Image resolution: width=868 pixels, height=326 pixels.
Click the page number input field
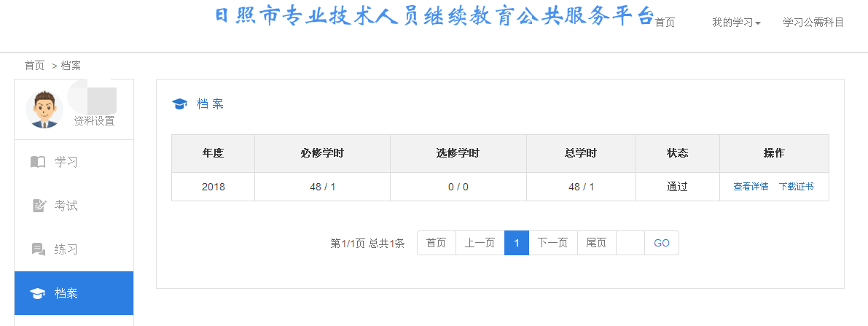630,243
